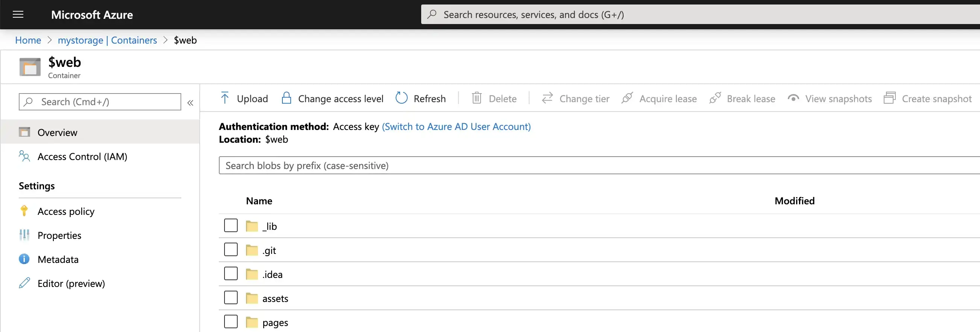This screenshot has width=980, height=332.
Task: Focus the global Search resources field
Action: 700,14
